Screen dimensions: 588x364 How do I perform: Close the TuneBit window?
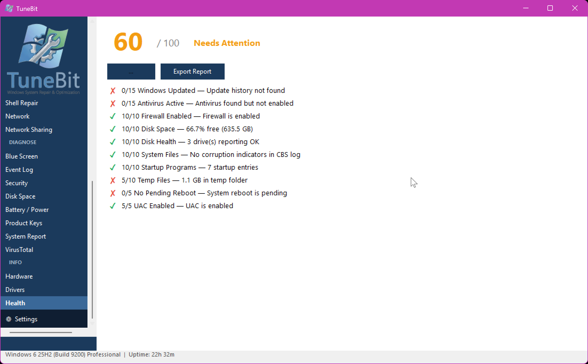(575, 8)
